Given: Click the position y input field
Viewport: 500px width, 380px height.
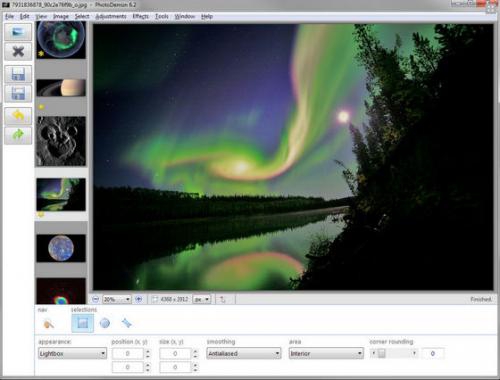Looking at the screenshot, I should [128, 367].
